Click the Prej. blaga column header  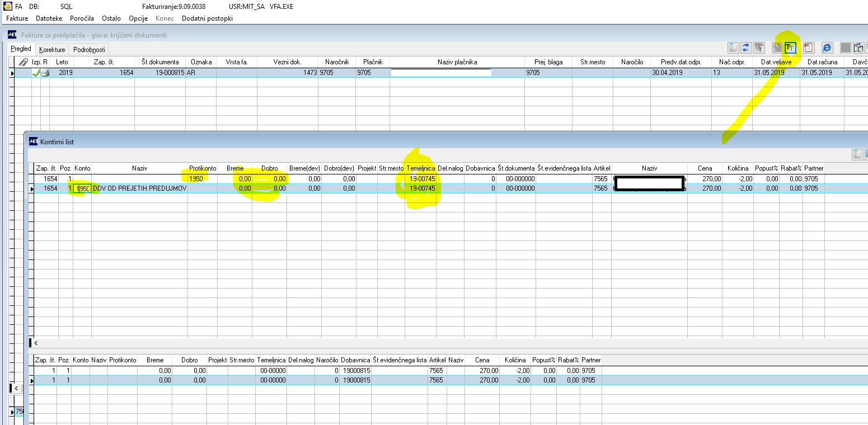click(x=548, y=62)
